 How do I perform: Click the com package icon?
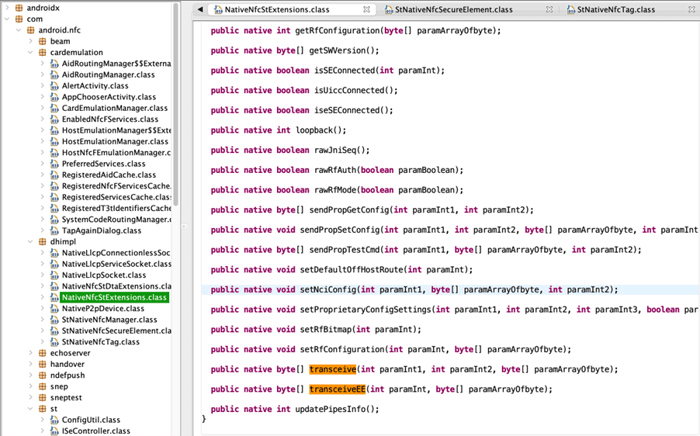pos(19,19)
